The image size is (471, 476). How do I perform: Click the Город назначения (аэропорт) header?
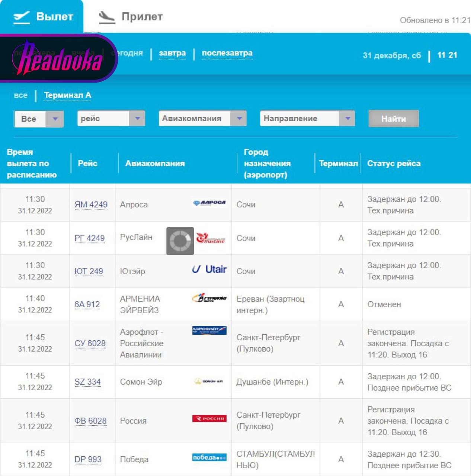point(267,163)
